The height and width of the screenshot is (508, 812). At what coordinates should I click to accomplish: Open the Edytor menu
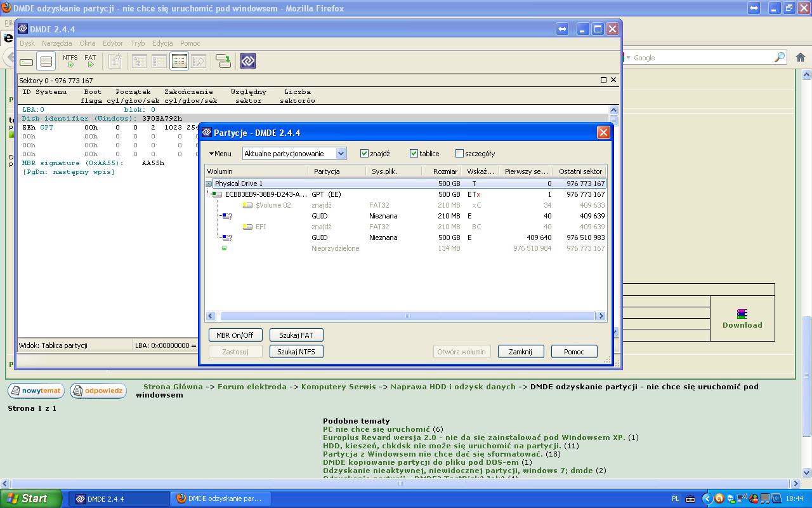click(113, 43)
